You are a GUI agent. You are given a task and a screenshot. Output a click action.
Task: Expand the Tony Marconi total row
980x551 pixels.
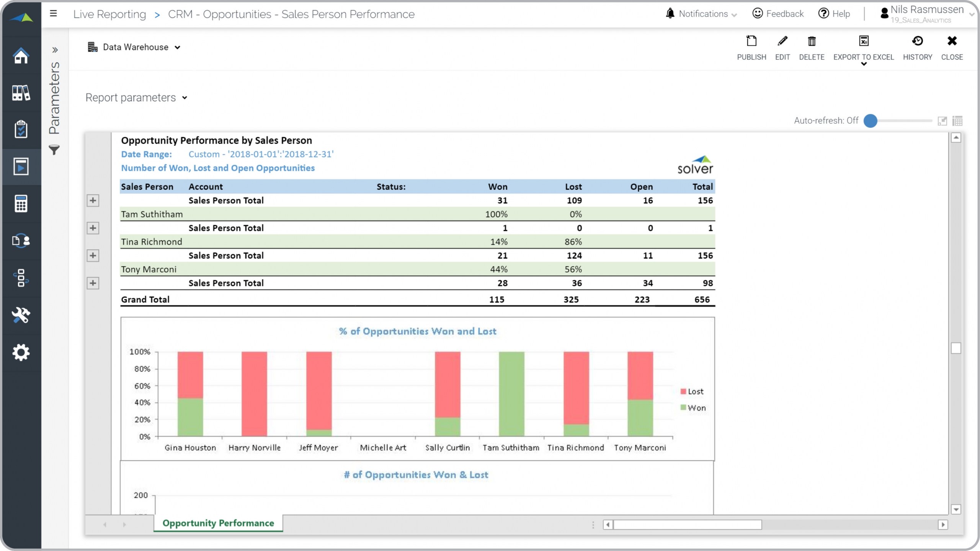click(x=93, y=283)
